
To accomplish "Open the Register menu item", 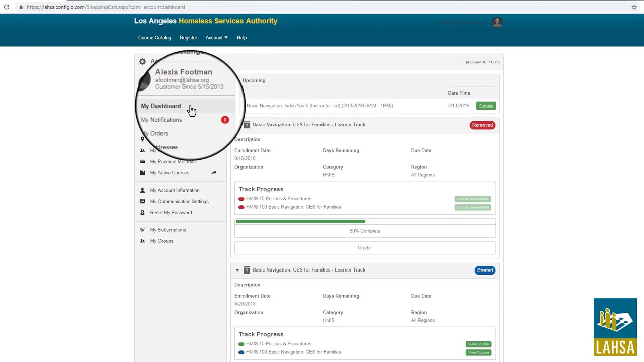I will [x=188, y=38].
